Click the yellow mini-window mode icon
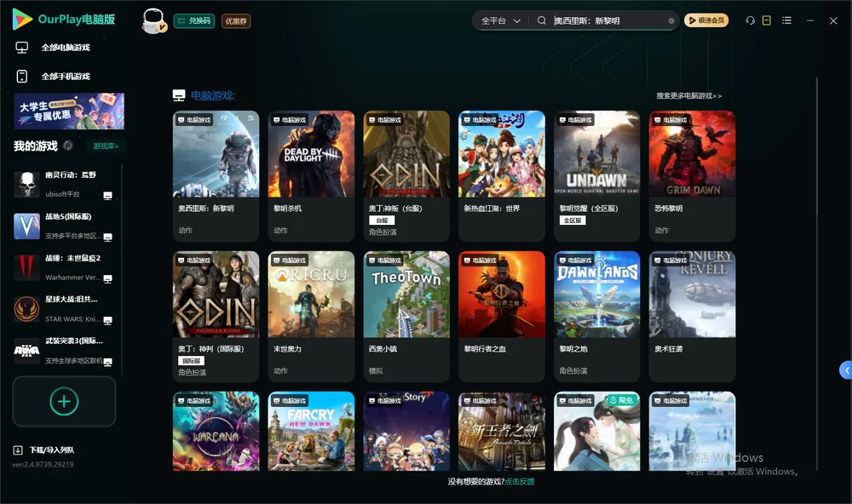This screenshot has width=852, height=504. (766, 20)
